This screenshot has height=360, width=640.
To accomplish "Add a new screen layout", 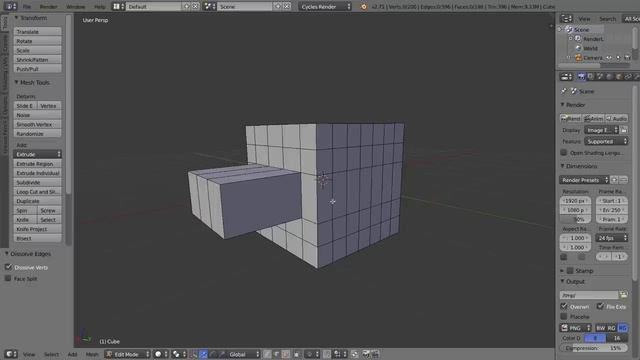I will (x=187, y=7).
